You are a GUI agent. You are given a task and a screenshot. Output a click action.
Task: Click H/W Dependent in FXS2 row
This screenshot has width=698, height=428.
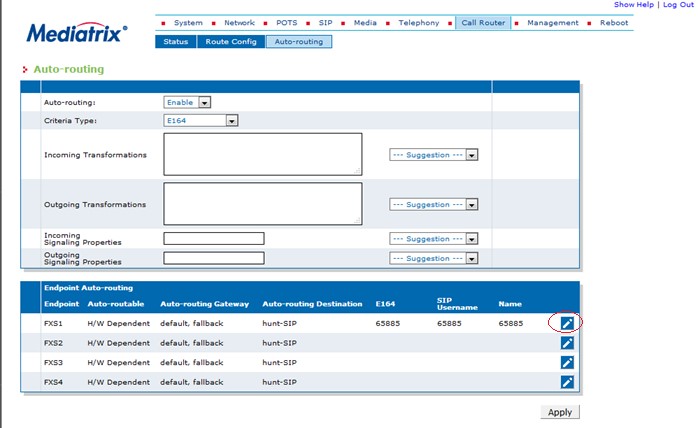tap(118, 343)
